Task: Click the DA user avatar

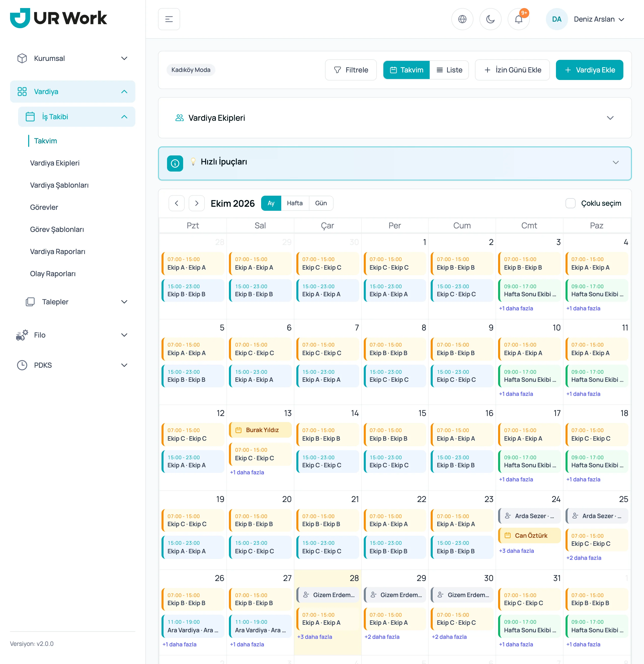Action: coord(557,19)
